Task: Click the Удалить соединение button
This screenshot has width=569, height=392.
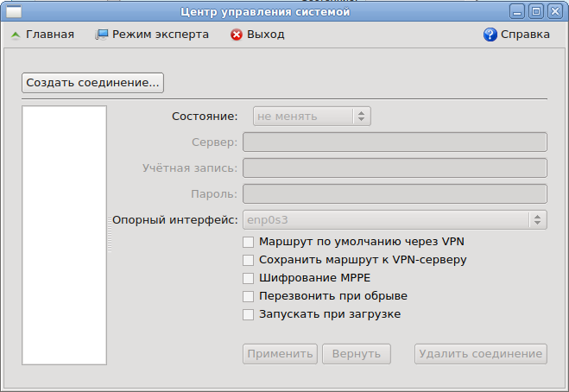Action: [x=480, y=354]
